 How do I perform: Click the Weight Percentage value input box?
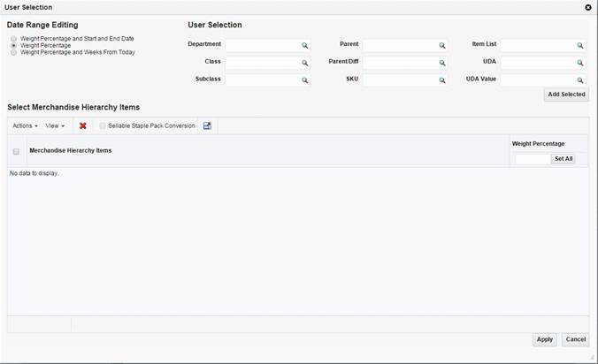click(533, 159)
